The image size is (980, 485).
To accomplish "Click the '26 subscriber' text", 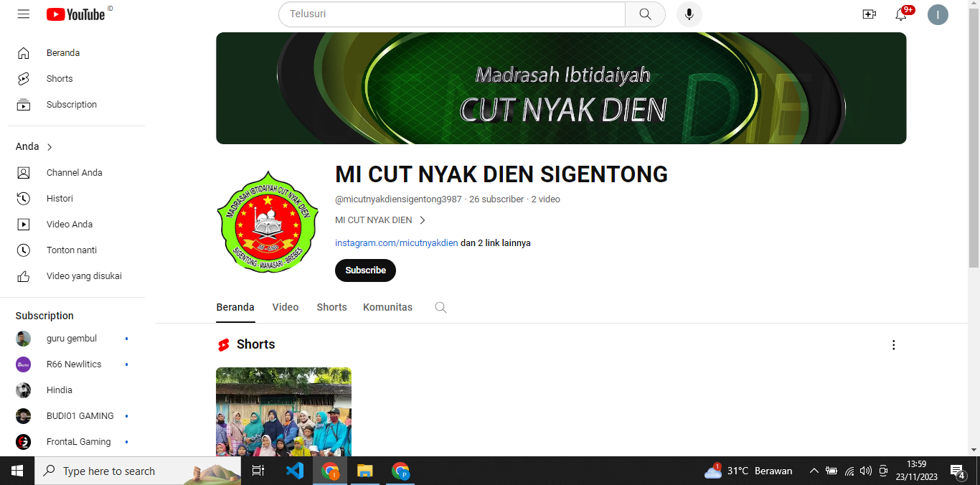I will pos(496,199).
